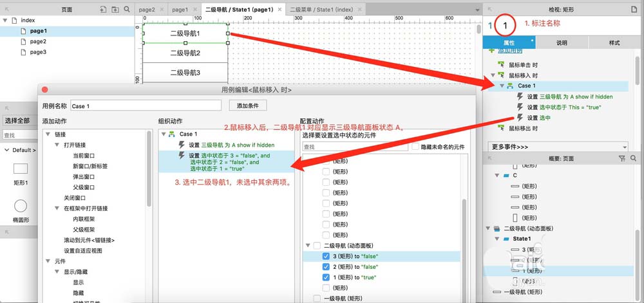This screenshot has width=644, height=303.
Task: Collapse State1 in the outline panel
Action: click(x=497, y=239)
